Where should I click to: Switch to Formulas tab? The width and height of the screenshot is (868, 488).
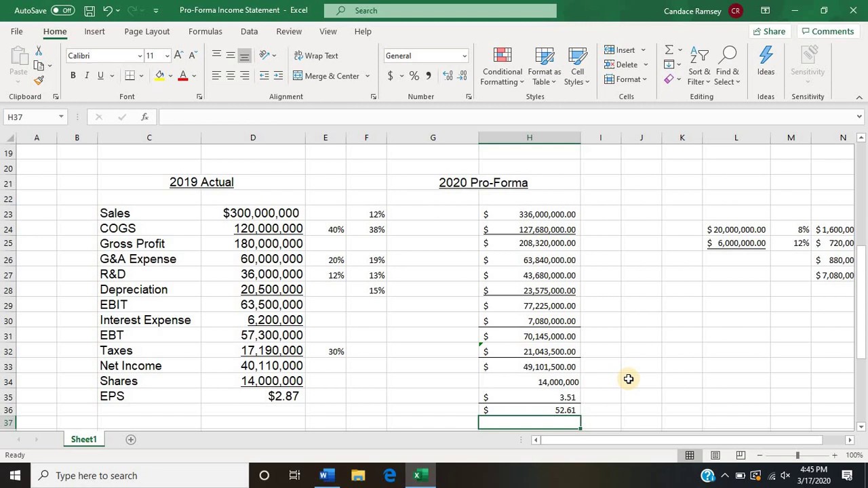click(x=205, y=31)
